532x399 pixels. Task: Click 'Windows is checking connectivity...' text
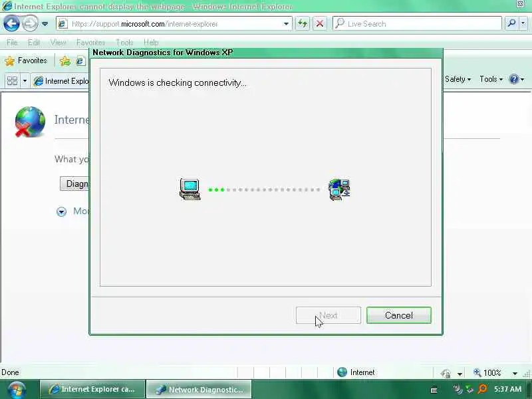pyautogui.click(x=178, y=82)
